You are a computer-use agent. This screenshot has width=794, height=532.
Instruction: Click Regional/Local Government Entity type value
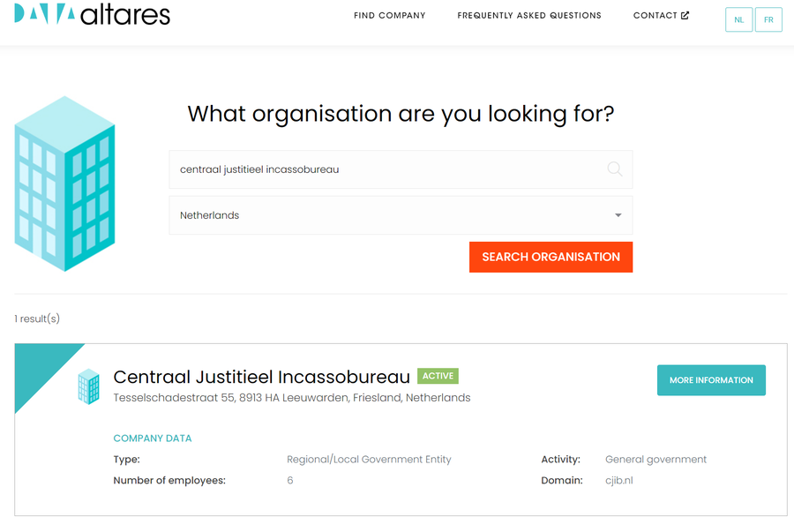[369, 460]
